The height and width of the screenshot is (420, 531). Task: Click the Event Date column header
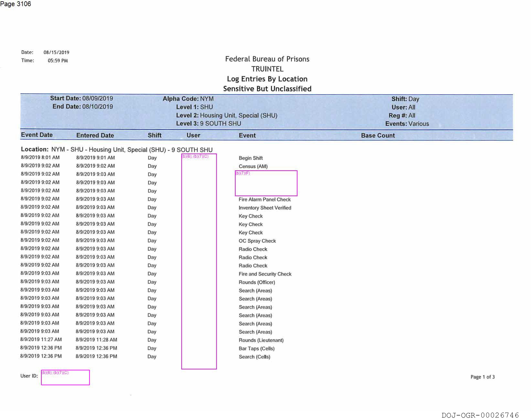click(37, 135)
